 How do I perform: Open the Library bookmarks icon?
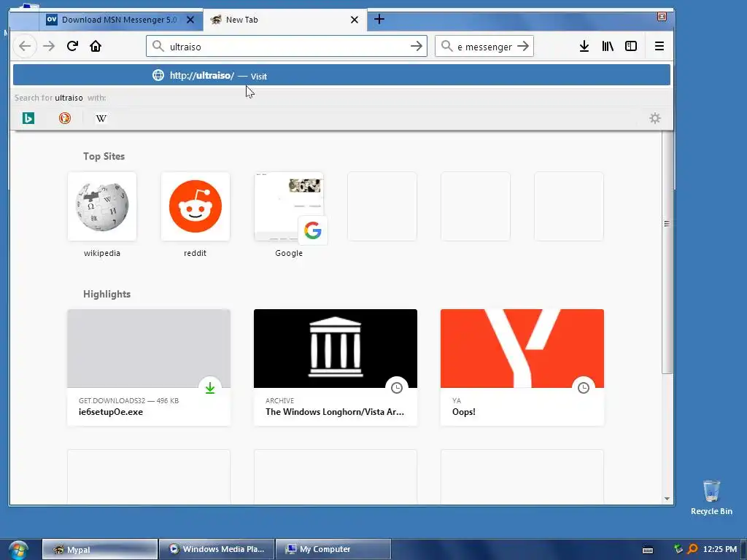[x=608, y=46]
